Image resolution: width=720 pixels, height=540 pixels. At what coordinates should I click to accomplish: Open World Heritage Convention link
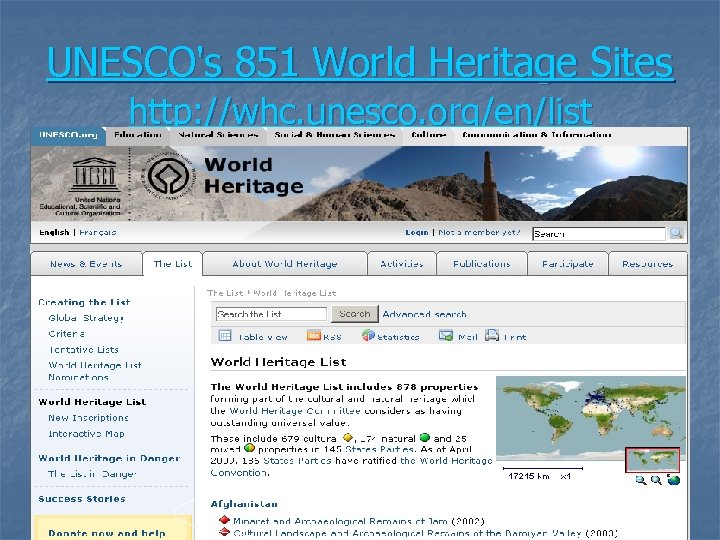351,467
